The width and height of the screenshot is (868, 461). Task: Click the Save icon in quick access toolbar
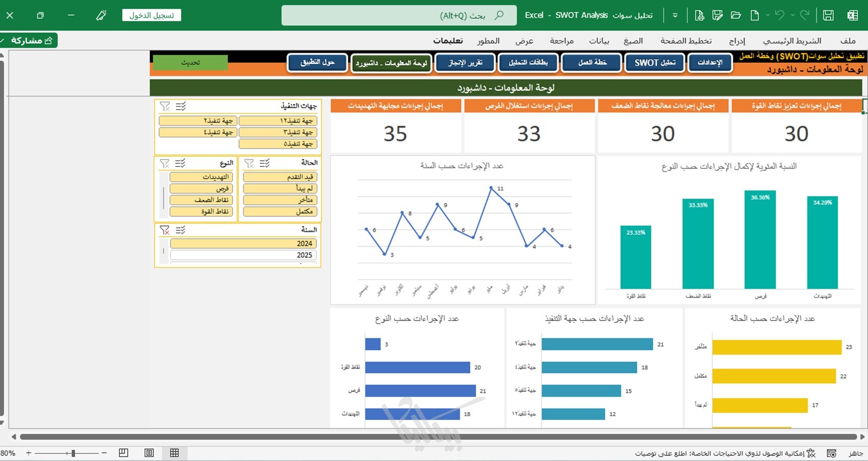(x=828, y=15)
